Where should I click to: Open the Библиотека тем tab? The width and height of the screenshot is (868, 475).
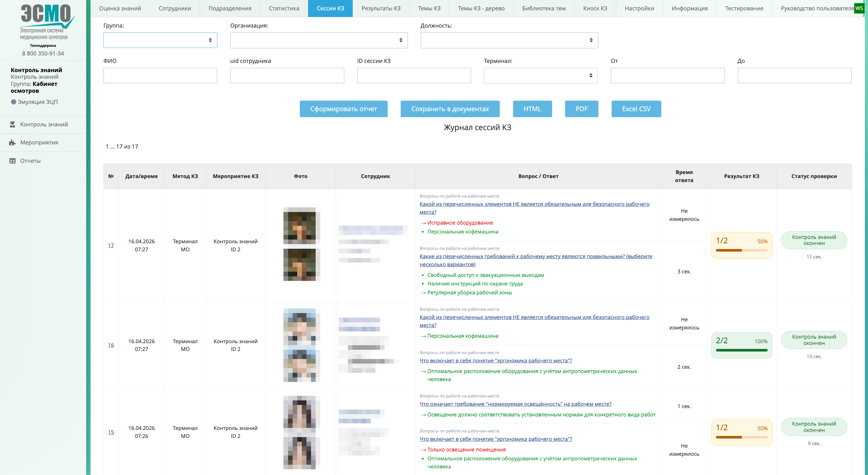tap(544, 8)
